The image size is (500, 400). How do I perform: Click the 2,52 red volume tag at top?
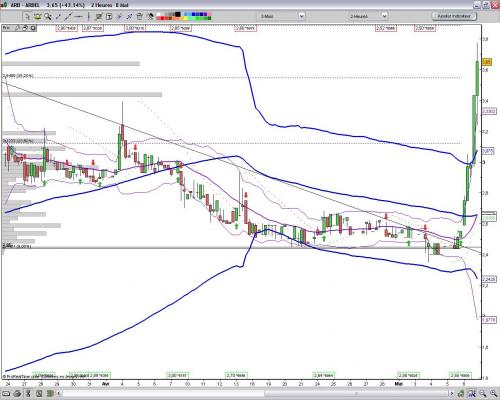click(x=386, y=28)
